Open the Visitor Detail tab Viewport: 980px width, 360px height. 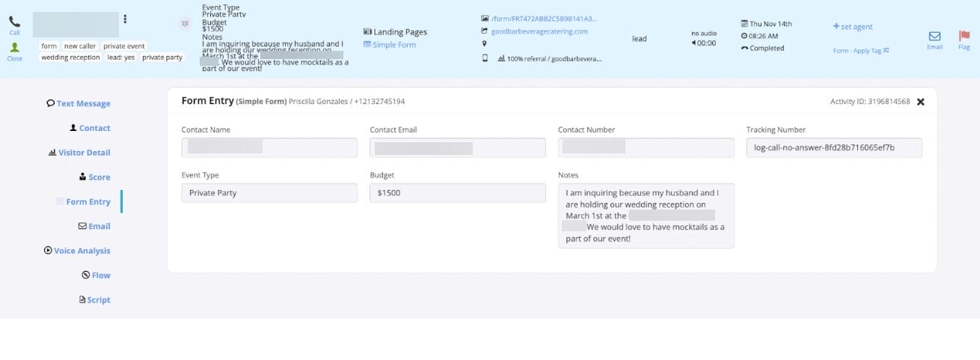(x=79, y=153)
